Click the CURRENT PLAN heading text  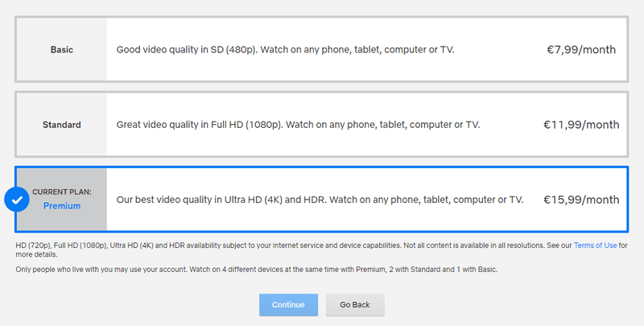(x=62, y=192)
